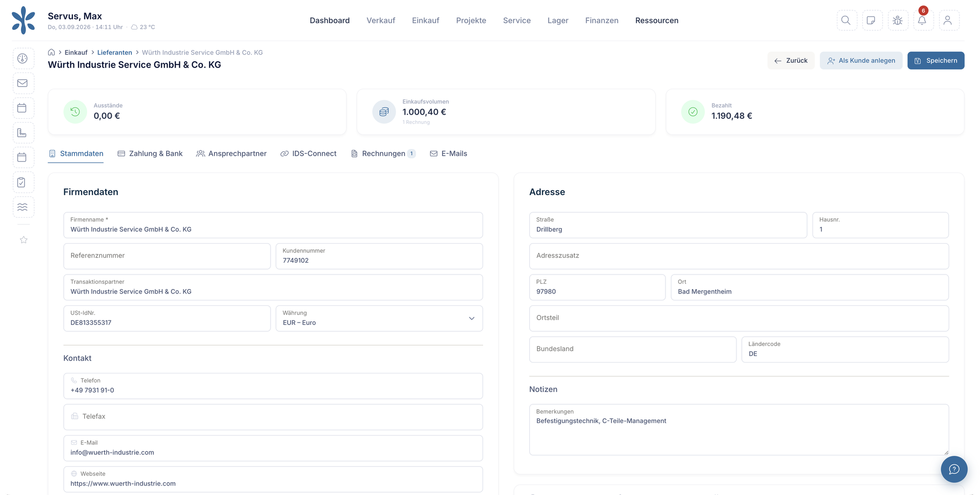Open the calendar icon just above the clipboard
This screenshot has height=495, width=980.
[x=23, y=157]
